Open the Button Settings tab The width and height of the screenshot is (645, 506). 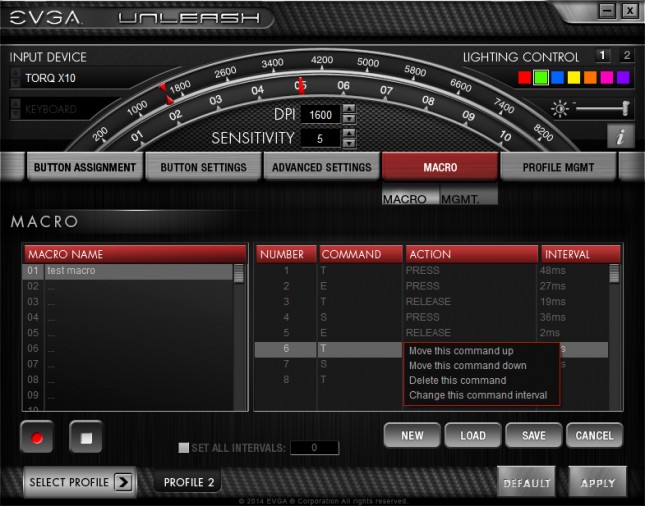(x=203, y=167)
